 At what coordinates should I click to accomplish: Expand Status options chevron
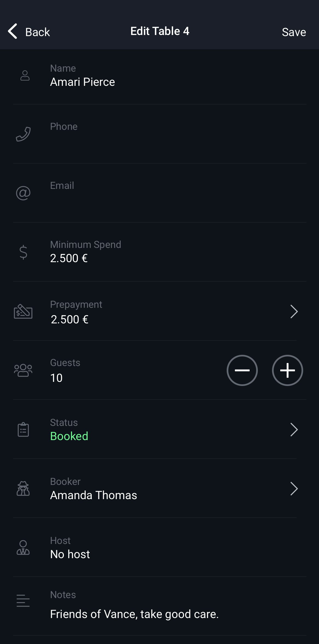[x=294, y=430]
